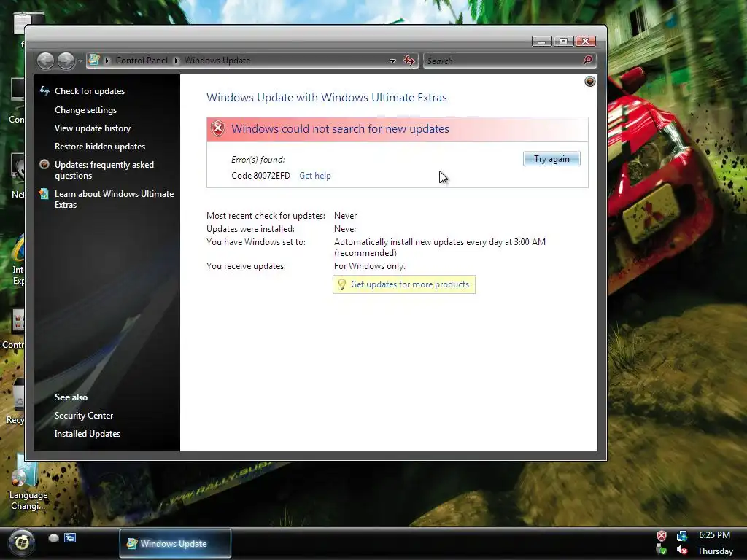Open Change settings
The image size is (747, 560).
[86, 110]
